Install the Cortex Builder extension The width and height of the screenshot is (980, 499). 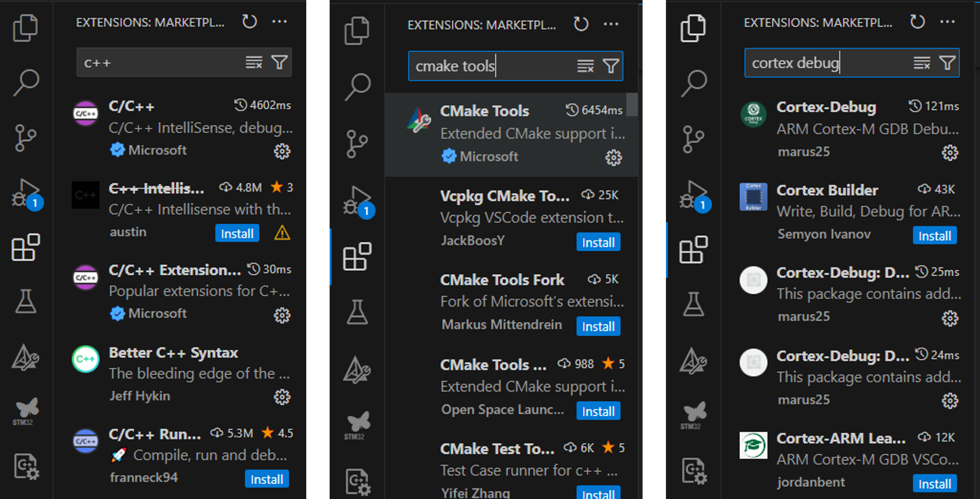pyautogui.click(x=935, y=235)
